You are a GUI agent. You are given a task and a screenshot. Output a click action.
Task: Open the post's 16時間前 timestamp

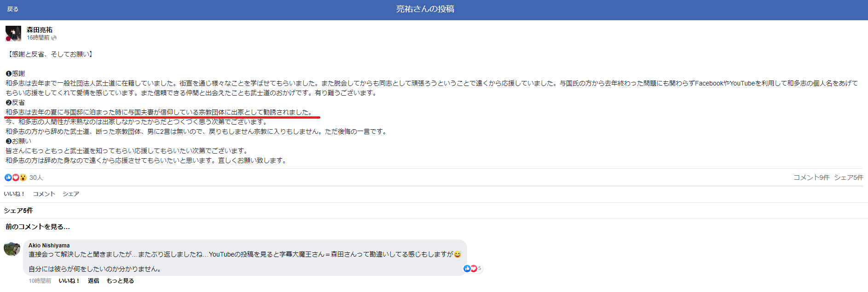coord(38,38)
